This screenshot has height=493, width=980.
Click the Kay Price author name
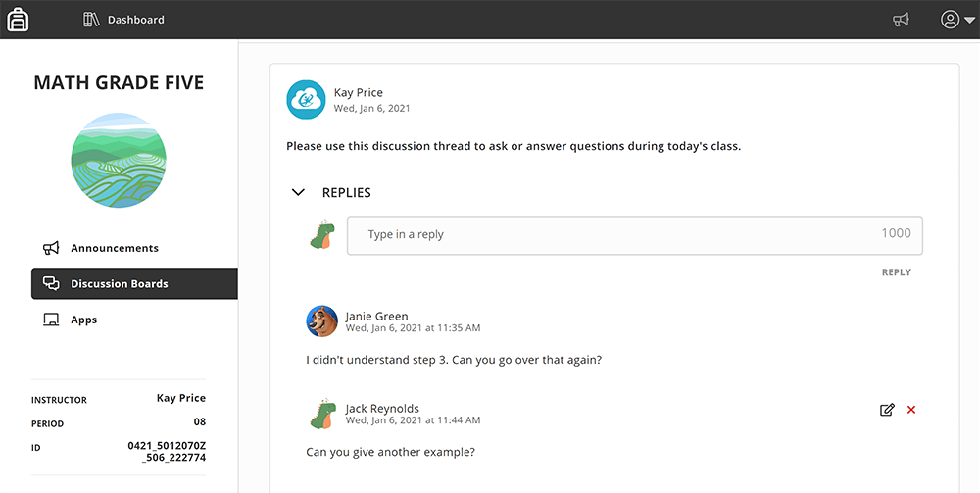(x=358, y=92)
